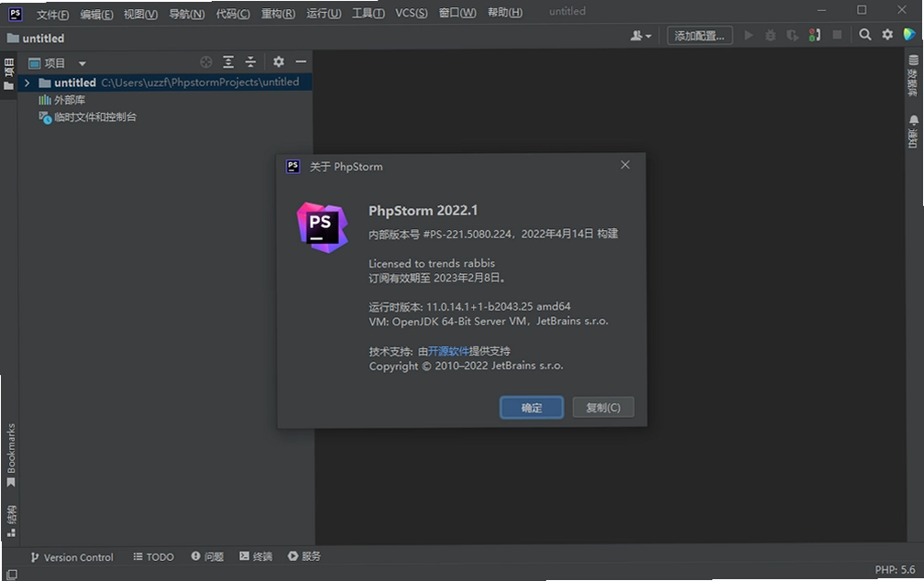Open the Refactor (重构) menu
The height and width of the screenshot is (581, 924).
[x=278, y=14]
